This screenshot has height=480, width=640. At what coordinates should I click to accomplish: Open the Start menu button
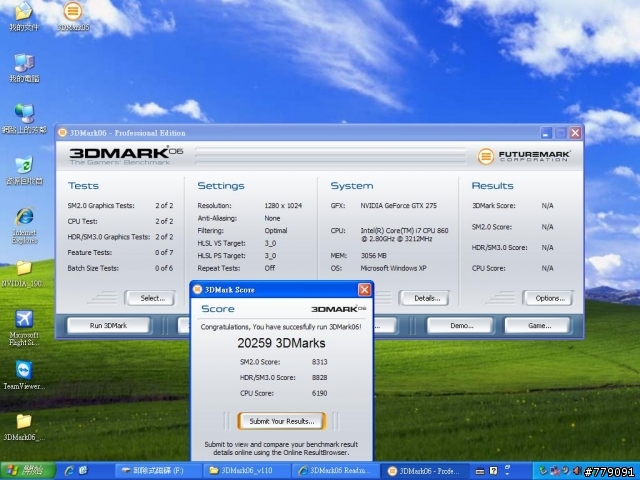point(27,471)
